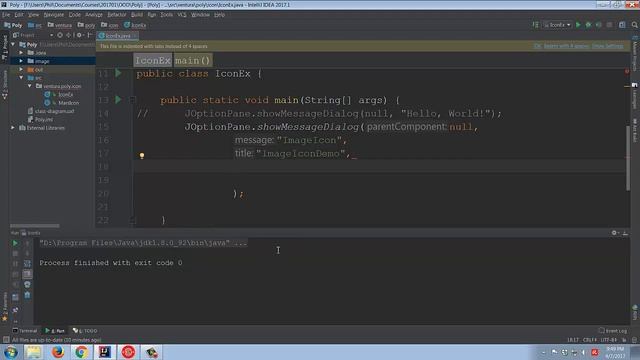Open Run panel gear settings
The height and width of the screenshot is (360, 640).
point(614,233)
